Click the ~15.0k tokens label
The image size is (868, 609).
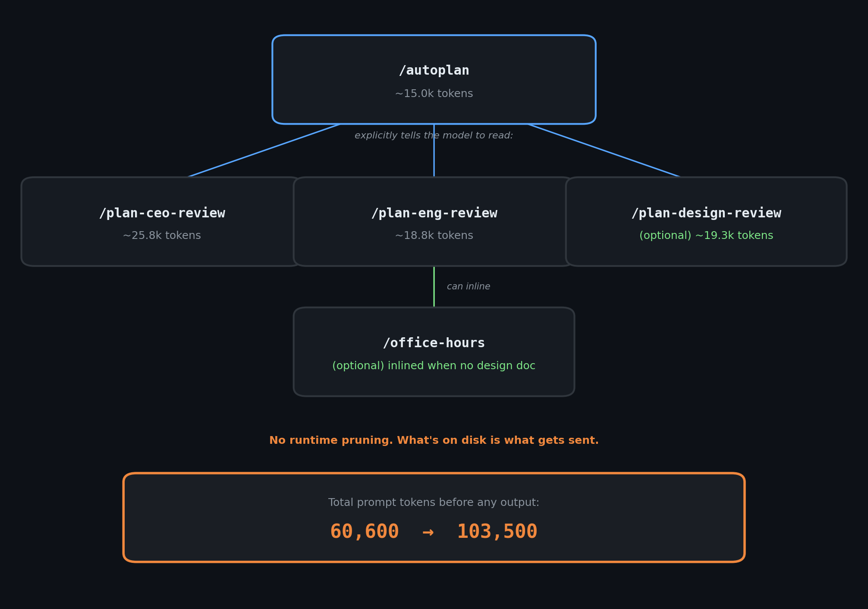[x=434, y=94]
